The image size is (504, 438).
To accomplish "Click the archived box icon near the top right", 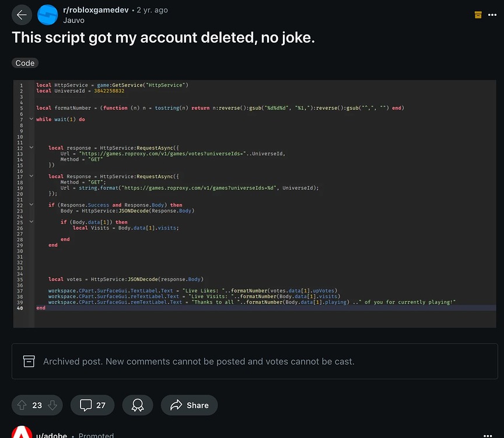I will tap(478, 15).
